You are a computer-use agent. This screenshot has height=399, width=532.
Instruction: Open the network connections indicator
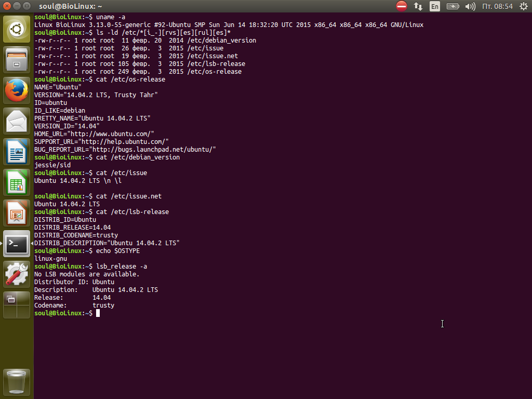coord(418,6)
